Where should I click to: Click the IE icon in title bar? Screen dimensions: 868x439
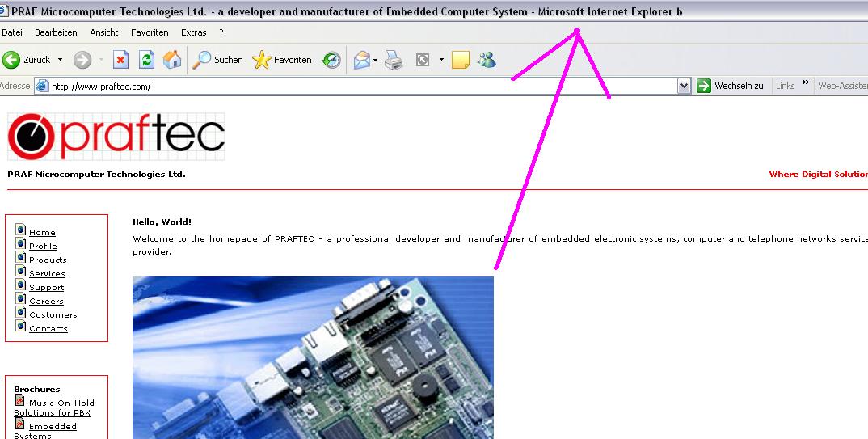click(x=4, y=11)
